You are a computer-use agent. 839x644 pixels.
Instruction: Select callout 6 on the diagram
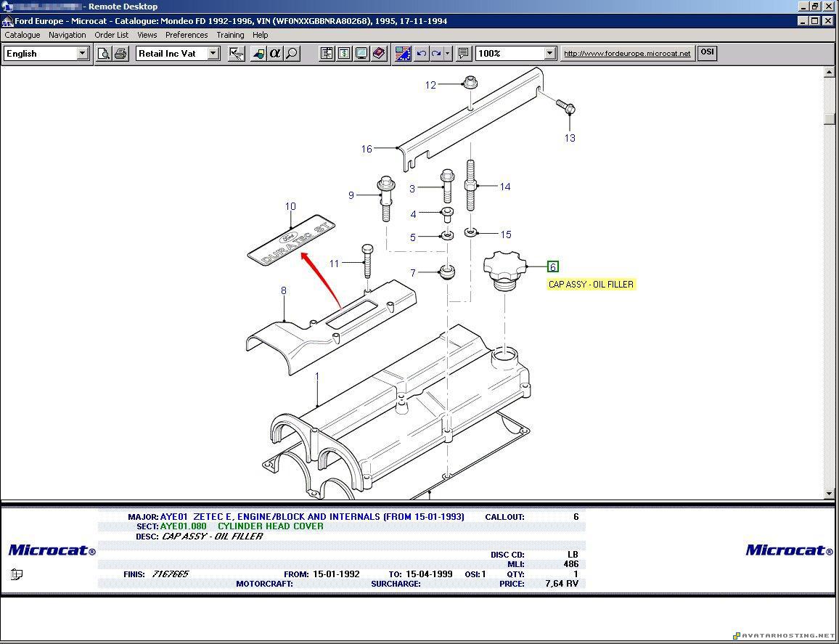coord(553,267)
